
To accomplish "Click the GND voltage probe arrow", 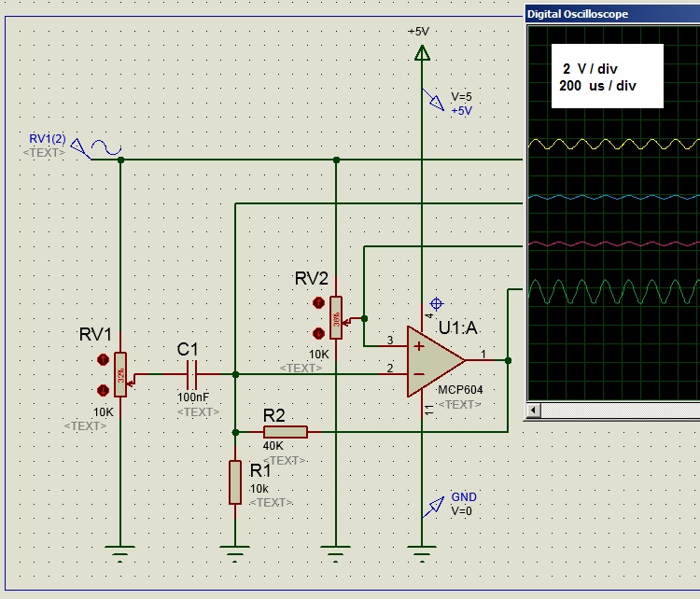I will [433, 507].
